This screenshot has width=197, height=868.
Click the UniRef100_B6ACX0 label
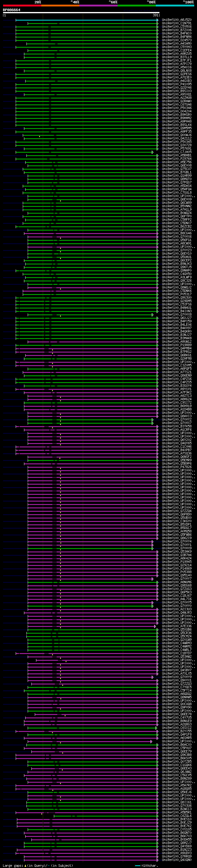coord(177,744)
